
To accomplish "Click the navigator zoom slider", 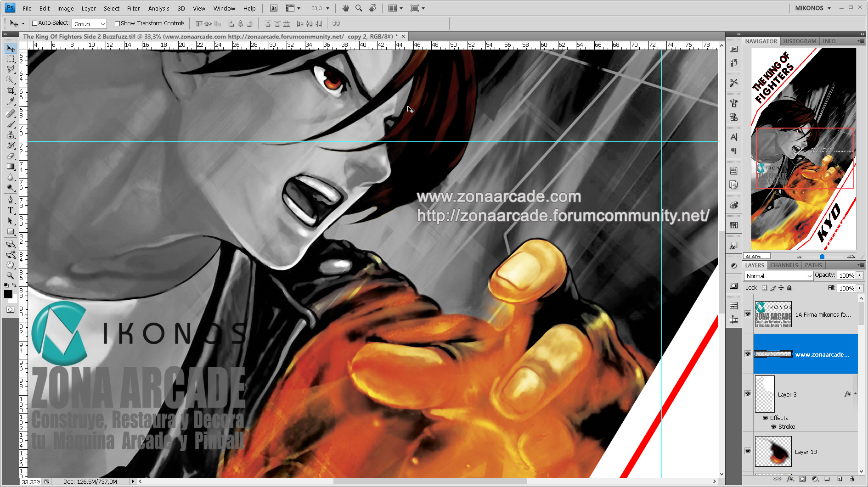I will click(822, 256).
